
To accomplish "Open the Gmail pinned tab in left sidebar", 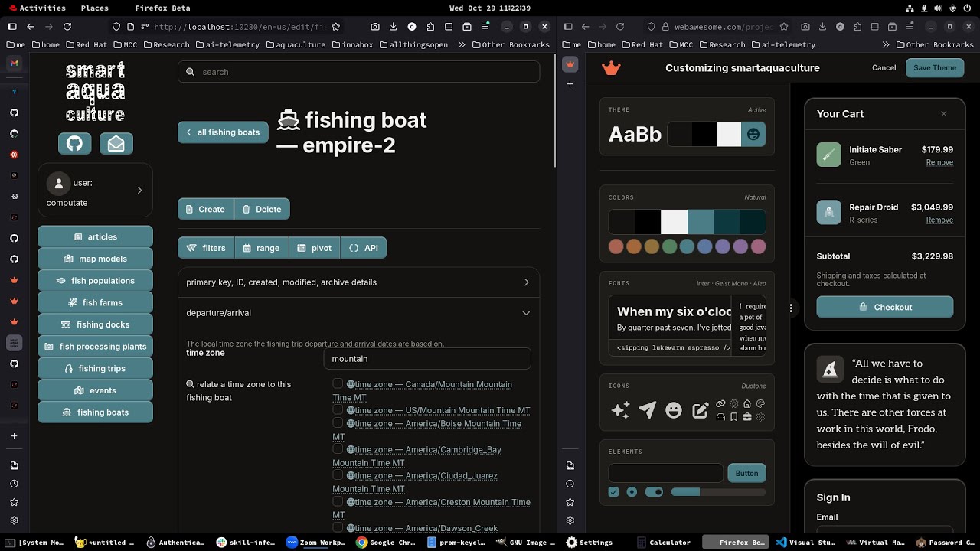I will click(14, 64).
